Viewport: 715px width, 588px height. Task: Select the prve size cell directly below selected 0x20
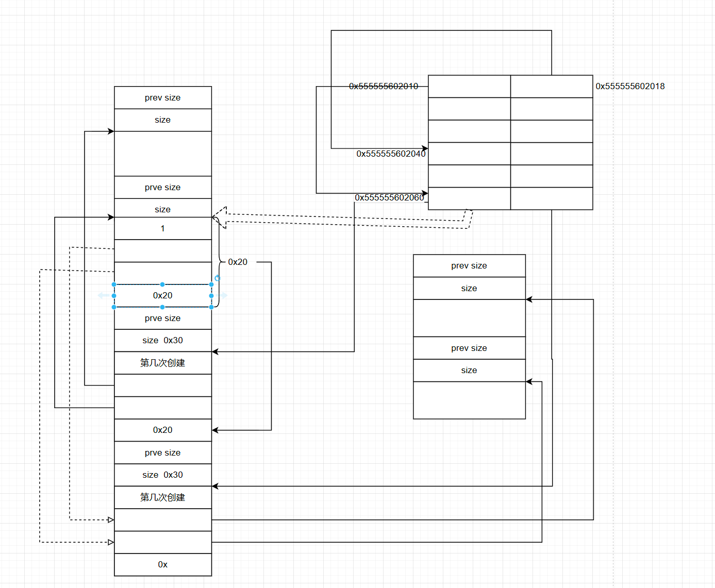point(163,318)
